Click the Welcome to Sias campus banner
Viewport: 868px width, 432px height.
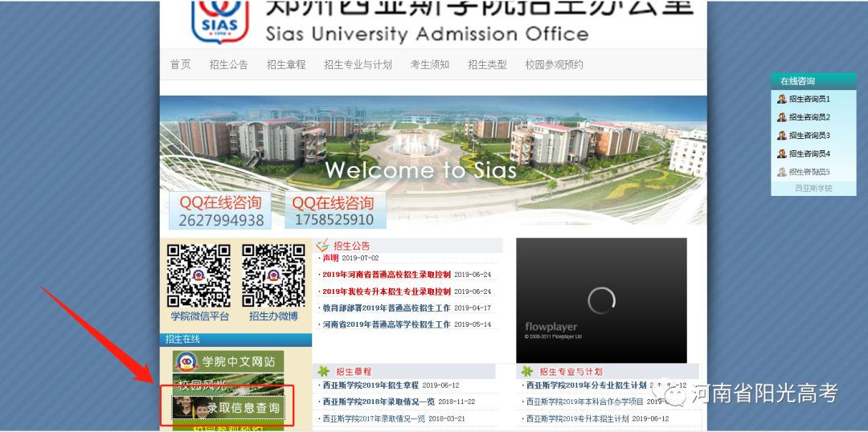(433, 161)
